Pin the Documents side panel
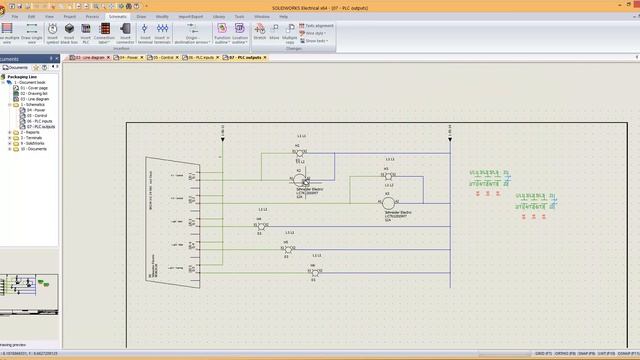The height and width of the screenshot is (360, 640). [x=51, y=59]
